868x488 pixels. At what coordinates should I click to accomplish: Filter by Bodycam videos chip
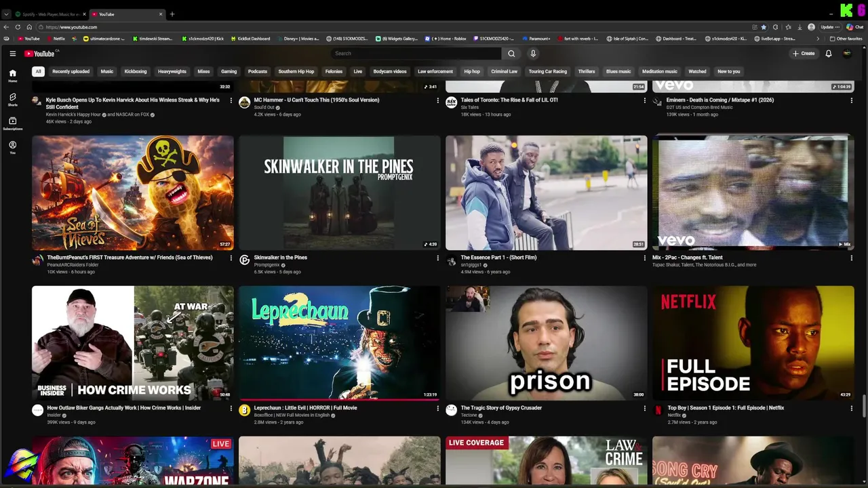[x=390, y=71]
